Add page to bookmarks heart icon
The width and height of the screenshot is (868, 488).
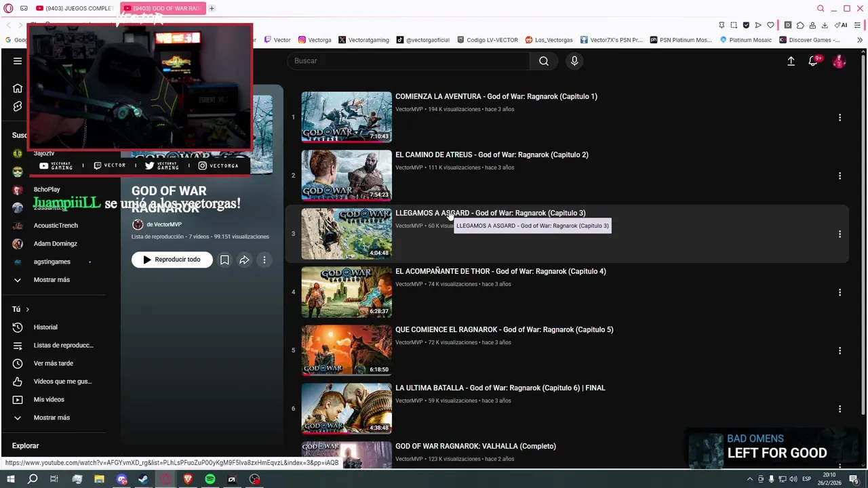(x=770, y=25)
